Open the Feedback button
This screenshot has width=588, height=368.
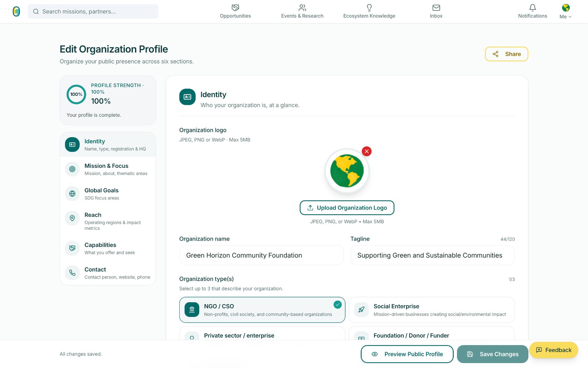pyautogui.click(x=554, y=350)
